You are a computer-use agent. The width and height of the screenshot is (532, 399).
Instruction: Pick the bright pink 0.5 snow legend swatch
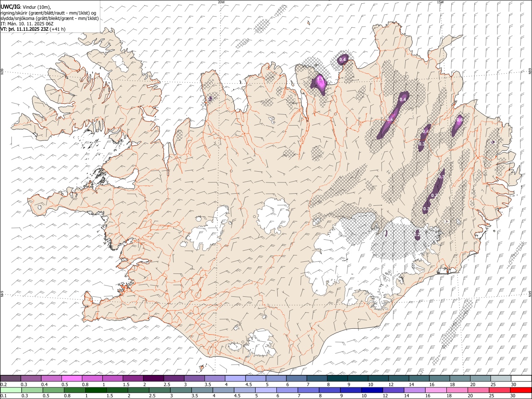click(71, 379)
